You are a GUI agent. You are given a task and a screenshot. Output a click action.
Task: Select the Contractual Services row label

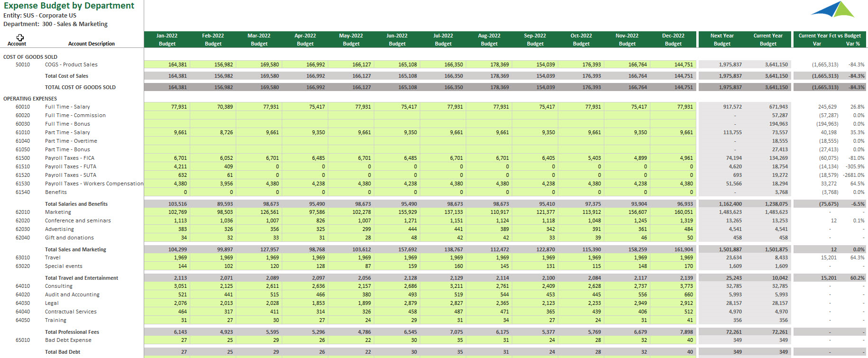click(x=71, y=312)
